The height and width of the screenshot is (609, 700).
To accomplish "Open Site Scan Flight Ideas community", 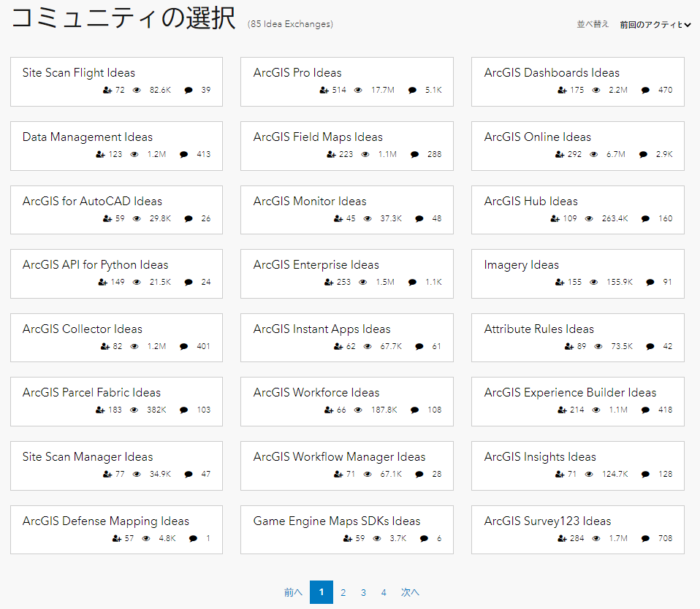I will [79, 73].
